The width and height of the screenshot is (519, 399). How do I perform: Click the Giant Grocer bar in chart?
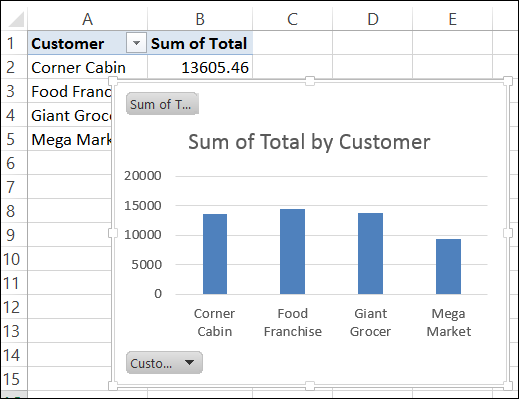370,254
